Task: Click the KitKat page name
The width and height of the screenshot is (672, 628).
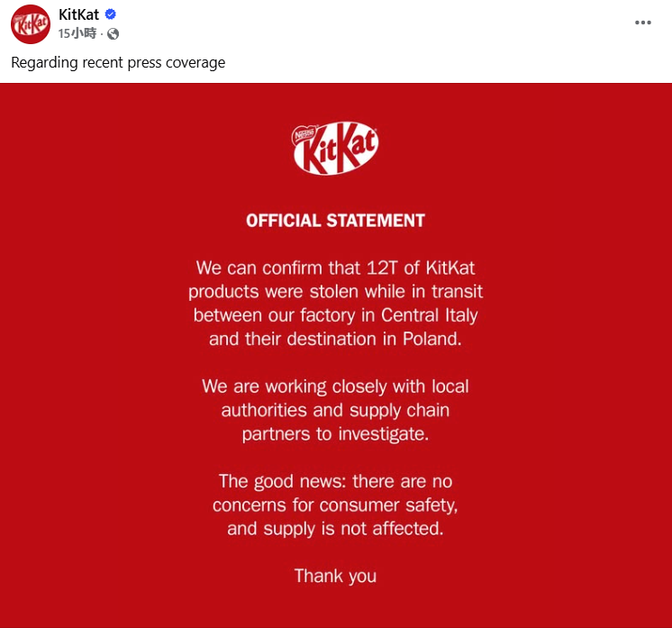Action: (78, 14)
